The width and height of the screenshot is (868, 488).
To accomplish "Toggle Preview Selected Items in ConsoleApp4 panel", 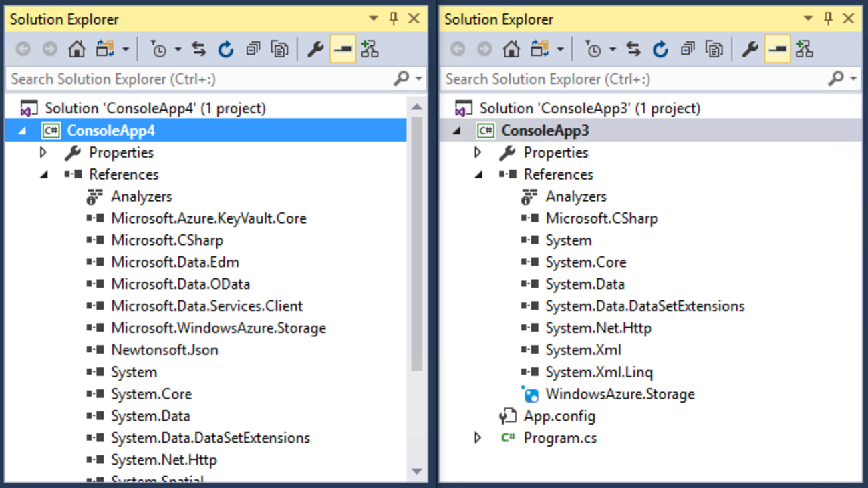I will 343,49.
